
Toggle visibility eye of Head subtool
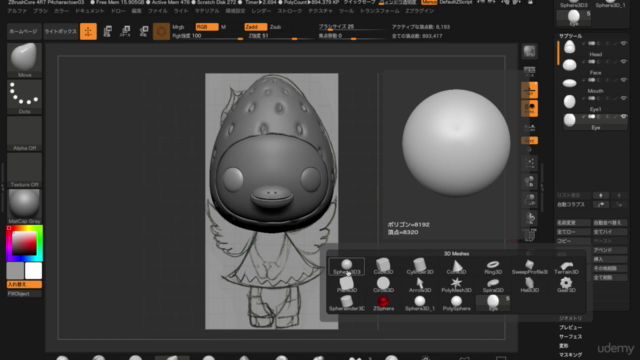tap(623, 43)
